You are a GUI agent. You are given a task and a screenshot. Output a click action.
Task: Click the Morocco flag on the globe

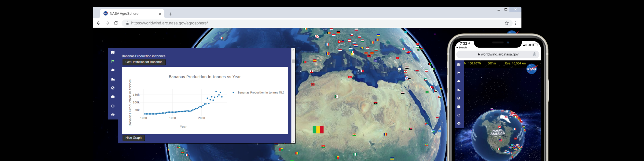coord(313,84)
